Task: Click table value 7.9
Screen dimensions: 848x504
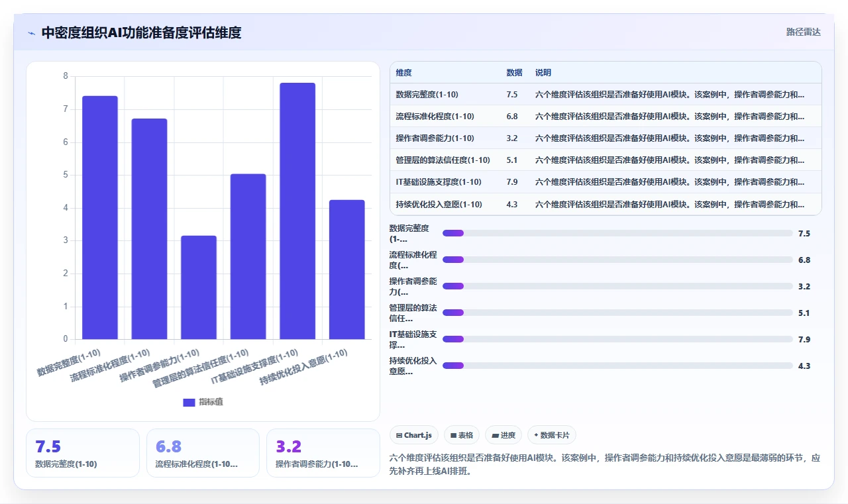Action: [x=511, y=182]
